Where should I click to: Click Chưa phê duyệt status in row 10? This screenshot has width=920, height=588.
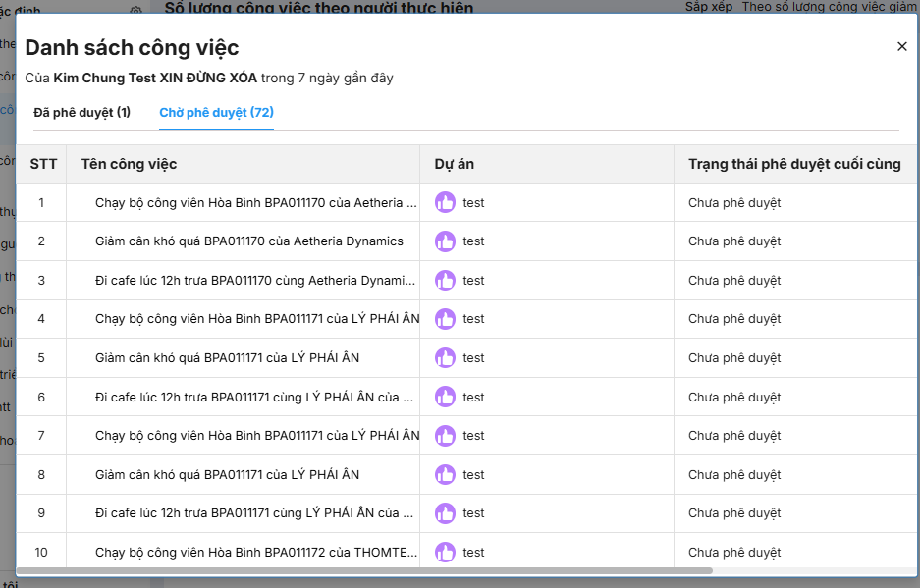(734, 553)
